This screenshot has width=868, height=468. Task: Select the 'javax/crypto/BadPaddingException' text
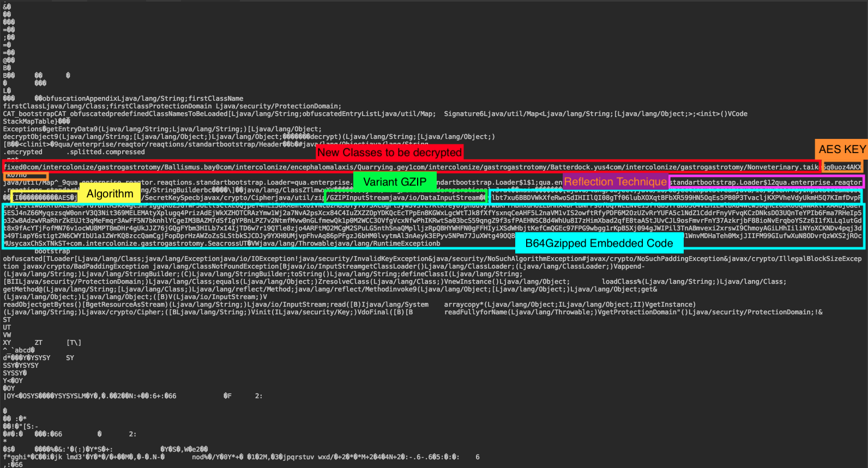point(86,266)
